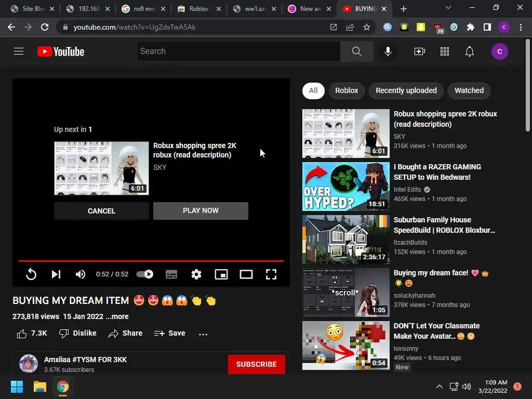Open the YouTube apps grid icon
The height and width of the screenshot is (399, 532).
tap(445, 51)
